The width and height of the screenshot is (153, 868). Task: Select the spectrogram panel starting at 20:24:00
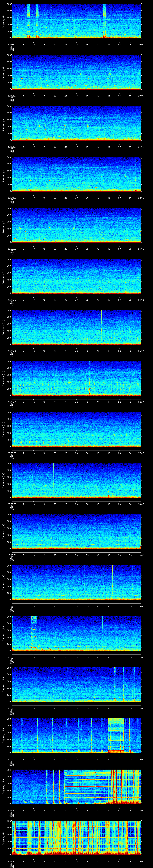[76, 327]
